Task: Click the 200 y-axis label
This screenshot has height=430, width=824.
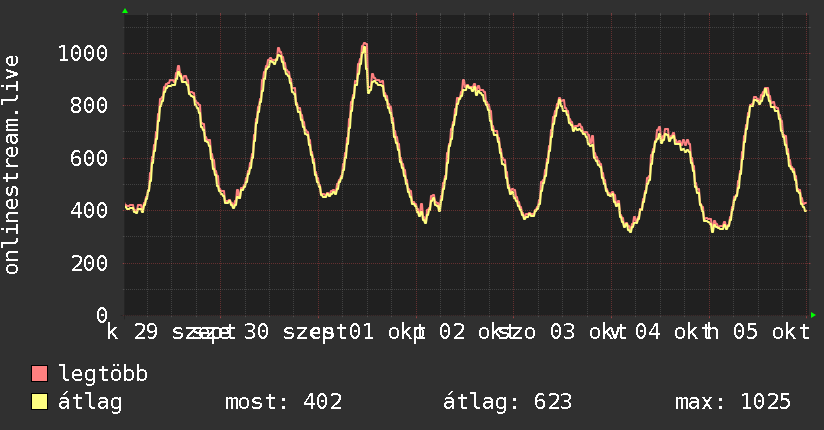Action: [x=89, y=263]
